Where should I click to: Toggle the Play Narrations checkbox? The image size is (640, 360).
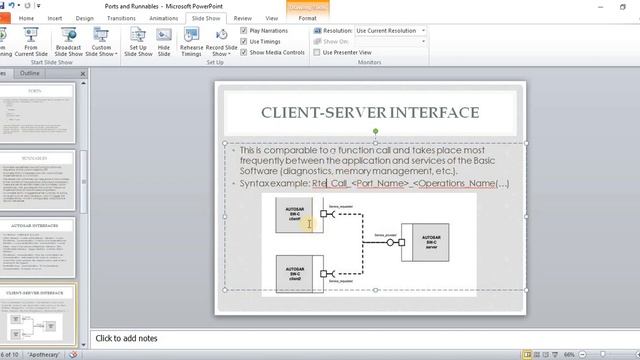point(244,31)
